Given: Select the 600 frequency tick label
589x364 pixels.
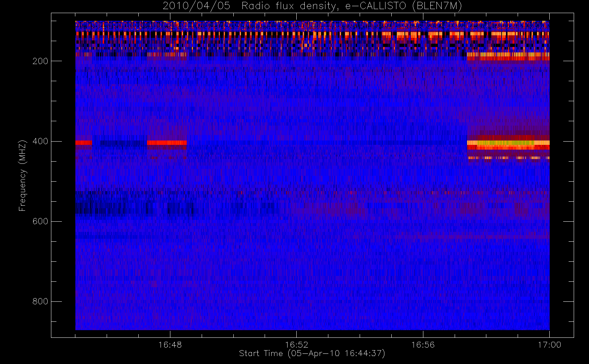Looking at the screenshot, I should pyautogui.click(x=40, y=221).
